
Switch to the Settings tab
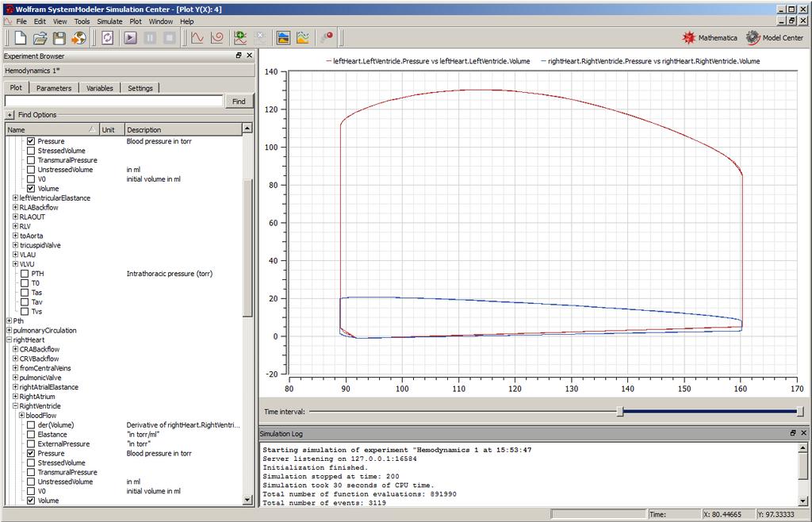coord(140,88)
